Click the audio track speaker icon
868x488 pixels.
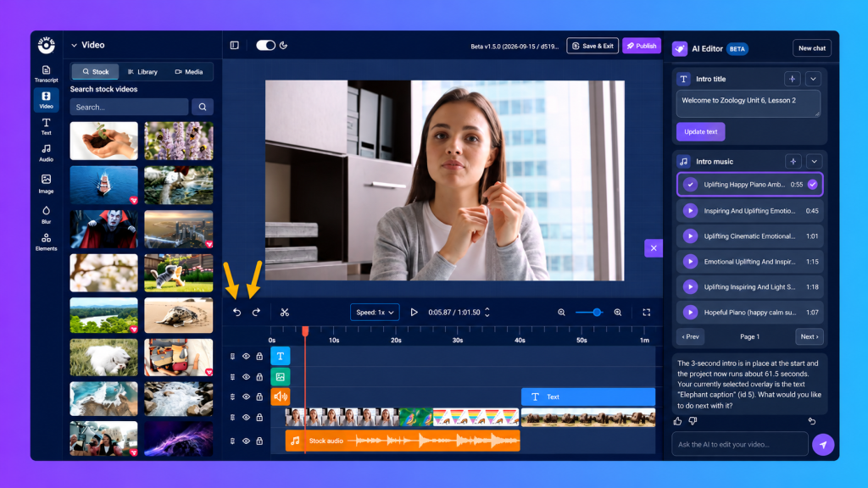point(280,396)
